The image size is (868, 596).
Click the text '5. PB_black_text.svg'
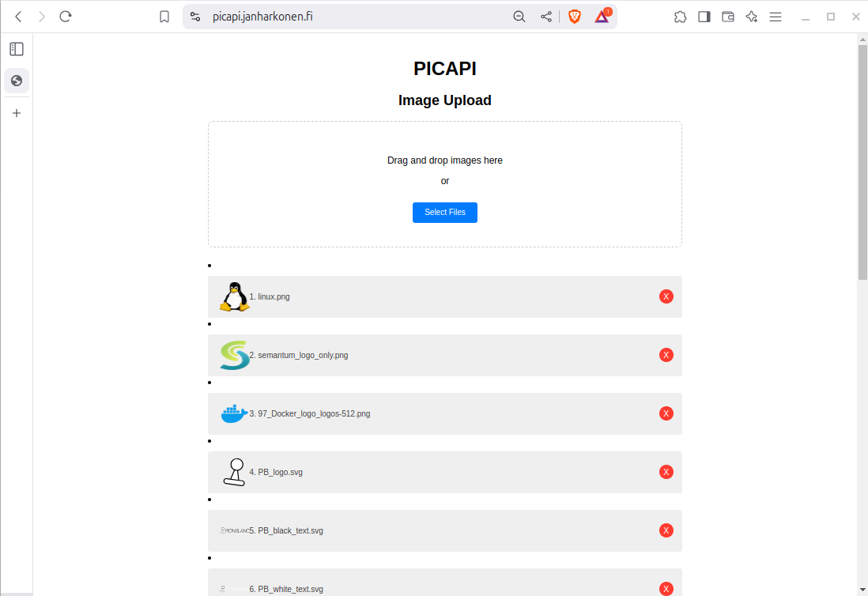click(286, 530)
